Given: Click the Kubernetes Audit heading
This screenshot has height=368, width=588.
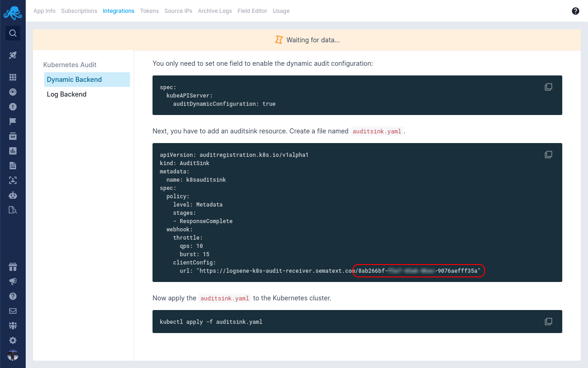Looking at the screenshot, I should [70, 65].
